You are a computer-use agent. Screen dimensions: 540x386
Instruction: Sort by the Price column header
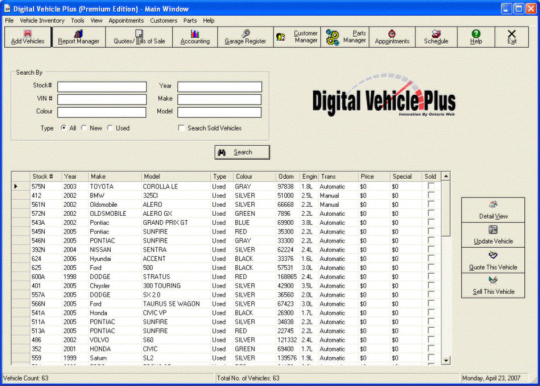click(374, 177)
